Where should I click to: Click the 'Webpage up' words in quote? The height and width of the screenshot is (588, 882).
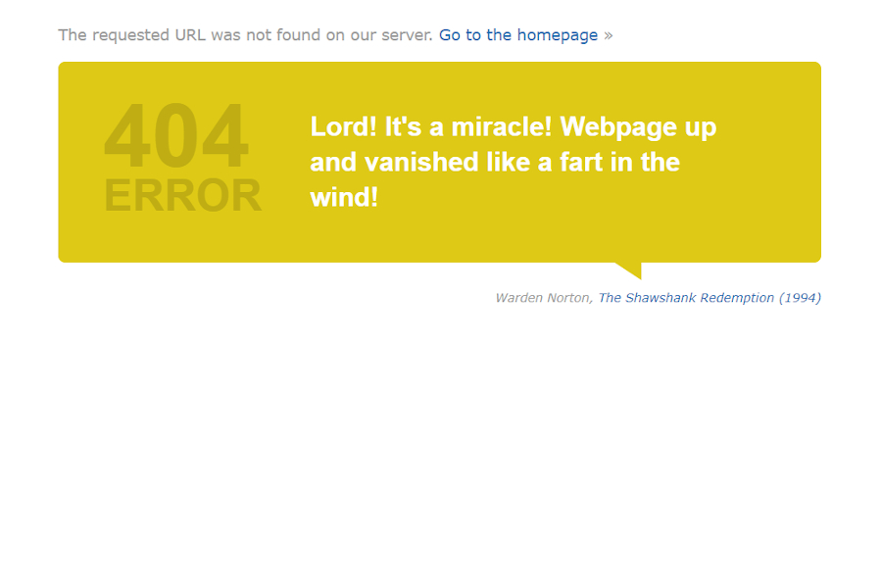(638, 127)
